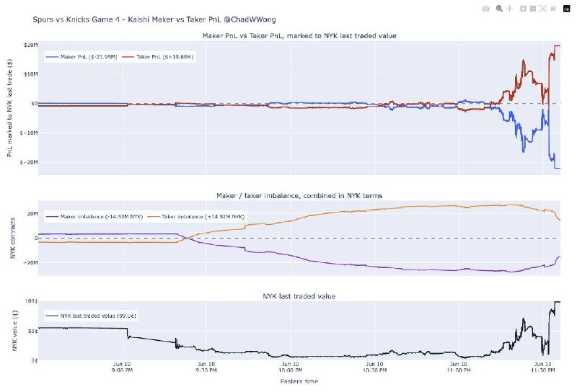Toggle Maker imbalance legend entry

(94, 217)
